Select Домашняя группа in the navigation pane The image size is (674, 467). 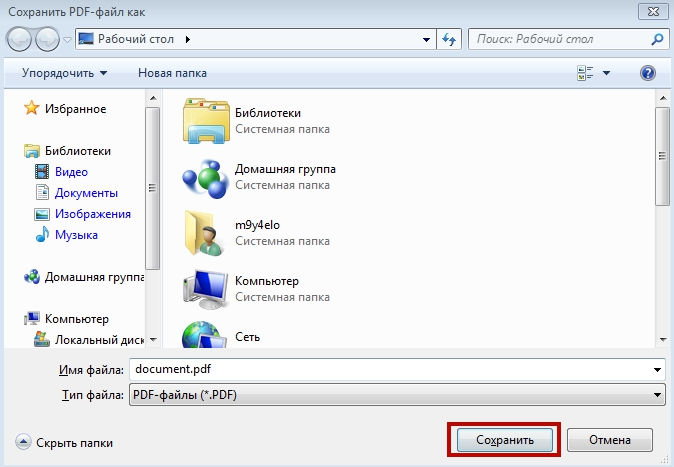point(95,277)
